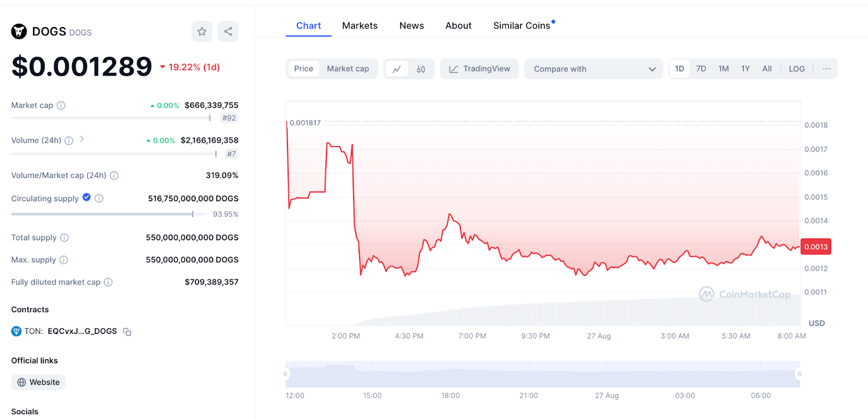This screenshot has width=868, height=419.
Task: Click the 516,750,000,000 DOGS supply value
Action: [193, 198]
